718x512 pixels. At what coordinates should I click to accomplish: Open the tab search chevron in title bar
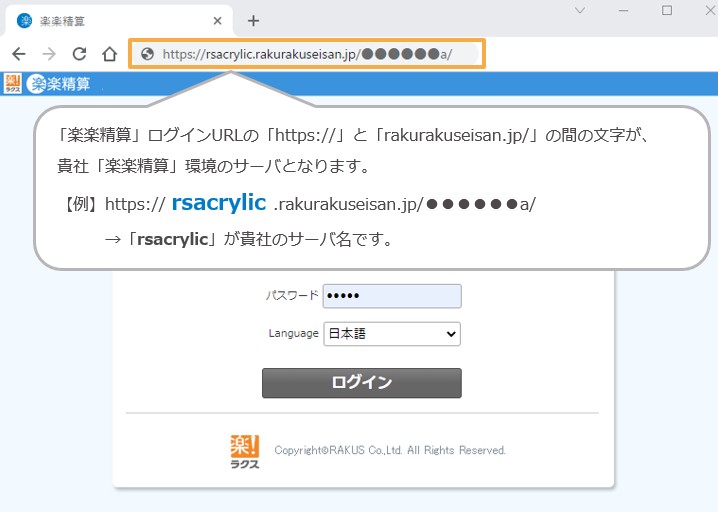pyautogui.click(x=580, y=10)
